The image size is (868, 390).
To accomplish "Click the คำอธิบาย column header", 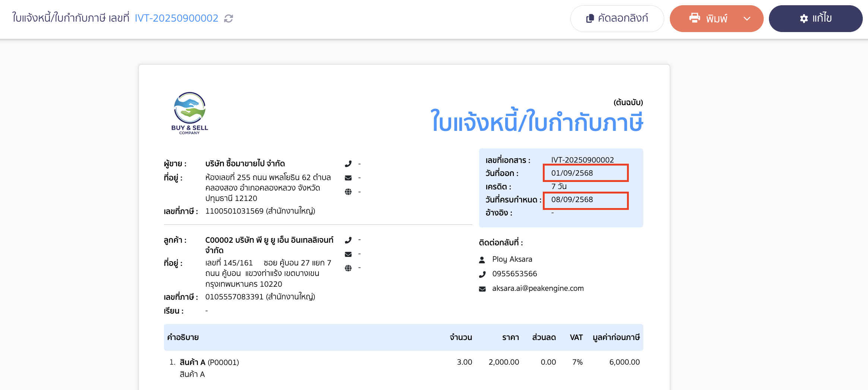I will coord(183,337).
